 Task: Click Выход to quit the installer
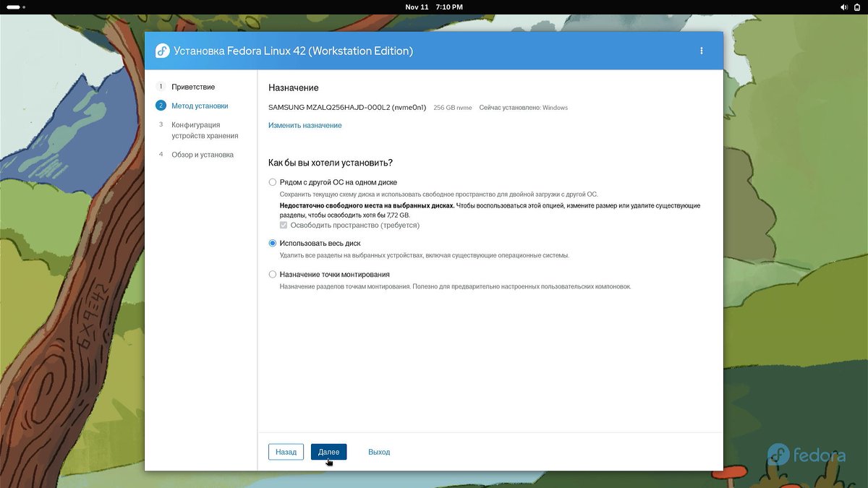click(x=378, y=452)
